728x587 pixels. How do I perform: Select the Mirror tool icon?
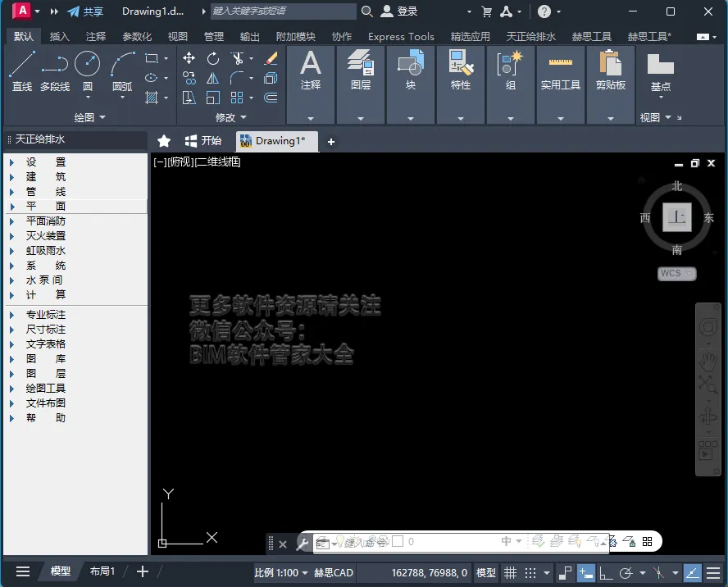point(212,78)
